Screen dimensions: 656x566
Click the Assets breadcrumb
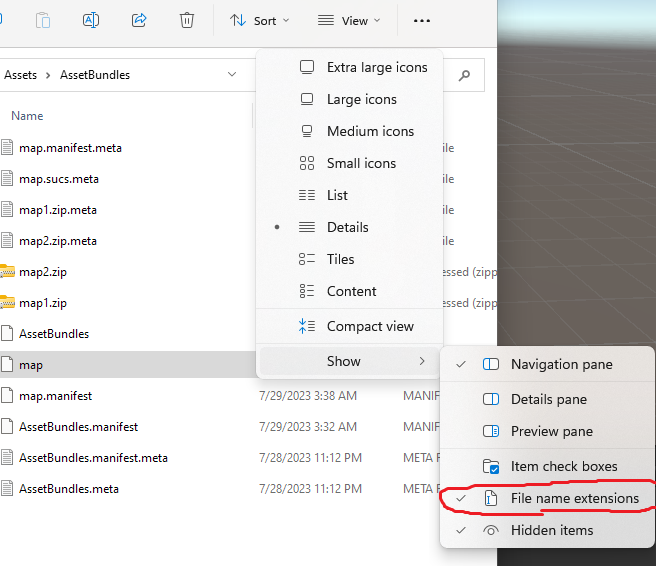click(20, 75)
